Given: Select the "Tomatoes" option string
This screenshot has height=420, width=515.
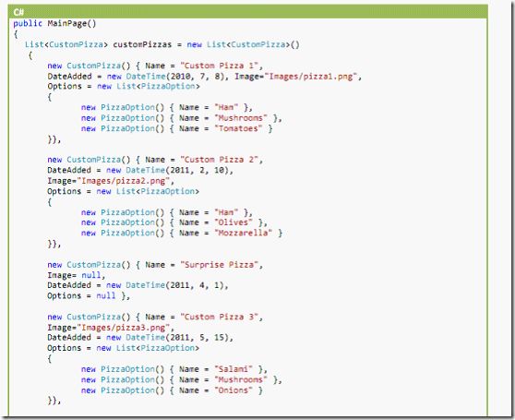Looking at the screenshot, I should (238, 128).
